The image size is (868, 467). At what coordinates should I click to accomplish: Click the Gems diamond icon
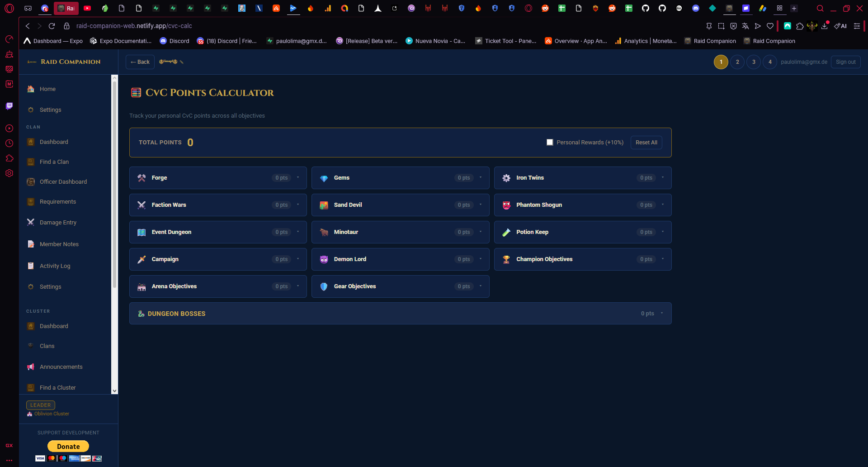(324, 178)
